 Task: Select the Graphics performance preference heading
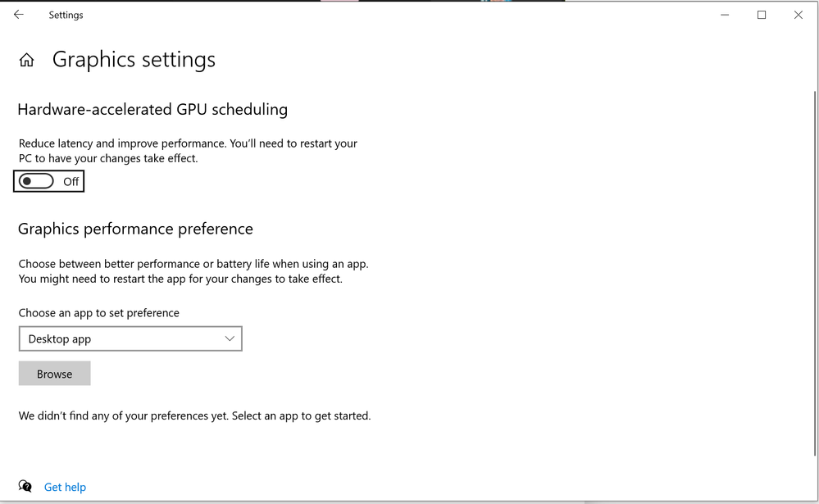135,229
